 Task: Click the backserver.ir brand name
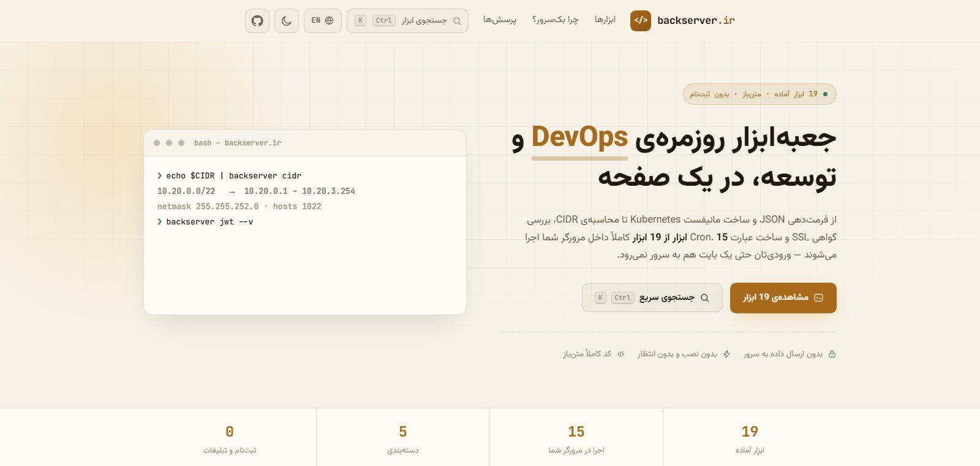[x=696, y=20]
